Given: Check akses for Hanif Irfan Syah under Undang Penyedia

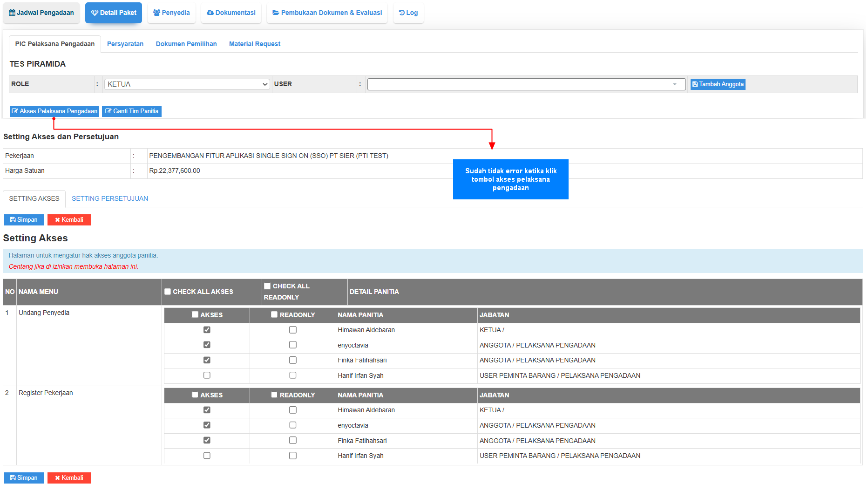Looking at the screenshot, I should 207,375.
